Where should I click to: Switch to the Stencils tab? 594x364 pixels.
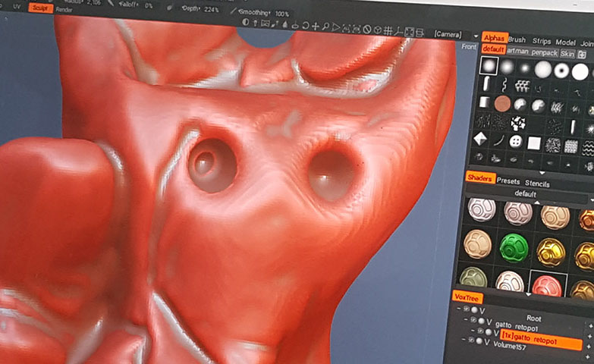[x=537, y=183]
